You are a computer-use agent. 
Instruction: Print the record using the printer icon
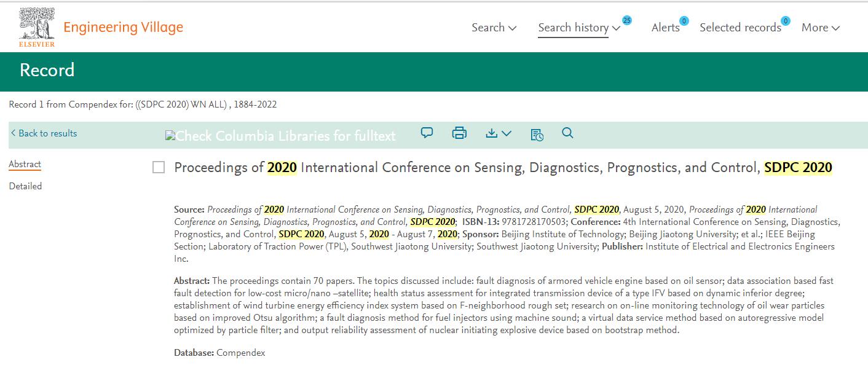[x=459, y=133]
